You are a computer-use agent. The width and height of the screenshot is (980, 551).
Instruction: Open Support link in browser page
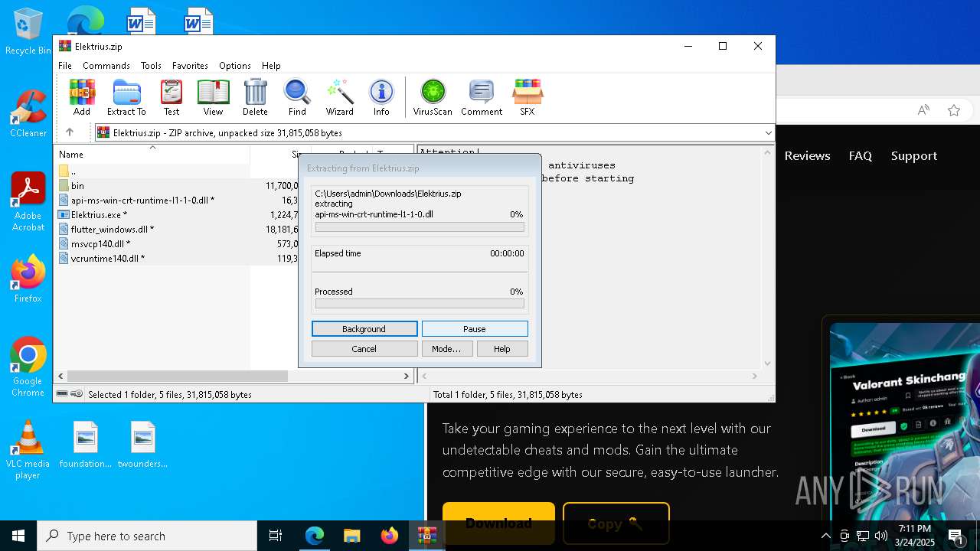[x=914, y=155]
